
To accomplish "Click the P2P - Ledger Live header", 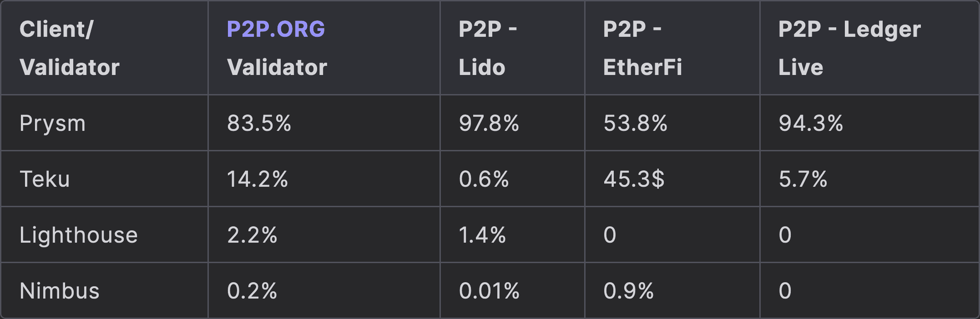I will click(x=849, y=48).
